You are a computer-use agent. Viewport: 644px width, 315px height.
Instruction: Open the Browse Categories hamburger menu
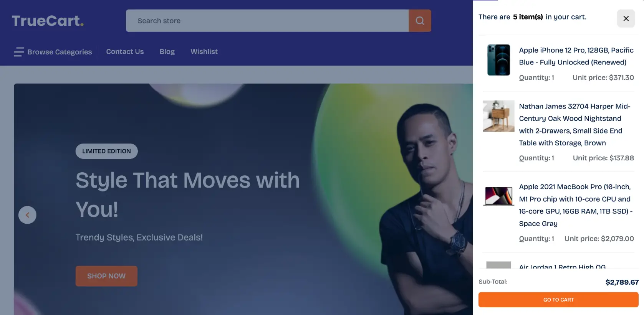(x=53, y=52)
